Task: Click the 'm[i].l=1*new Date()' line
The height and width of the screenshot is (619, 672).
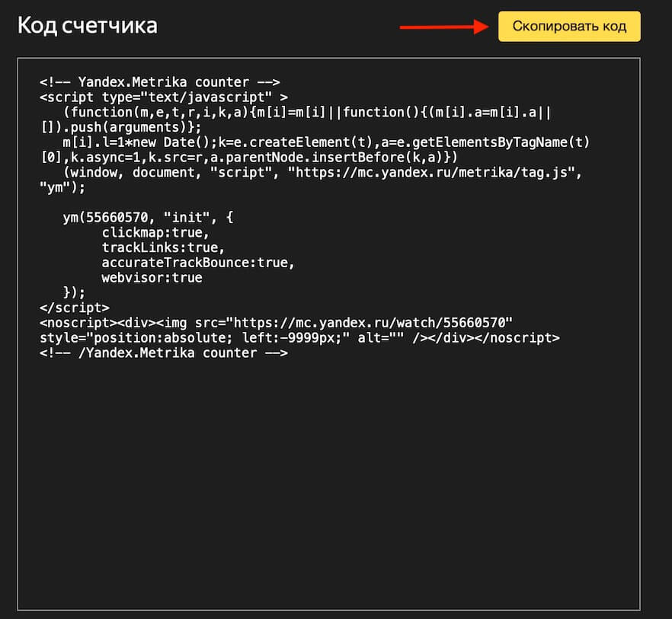Action: (326, 142)
